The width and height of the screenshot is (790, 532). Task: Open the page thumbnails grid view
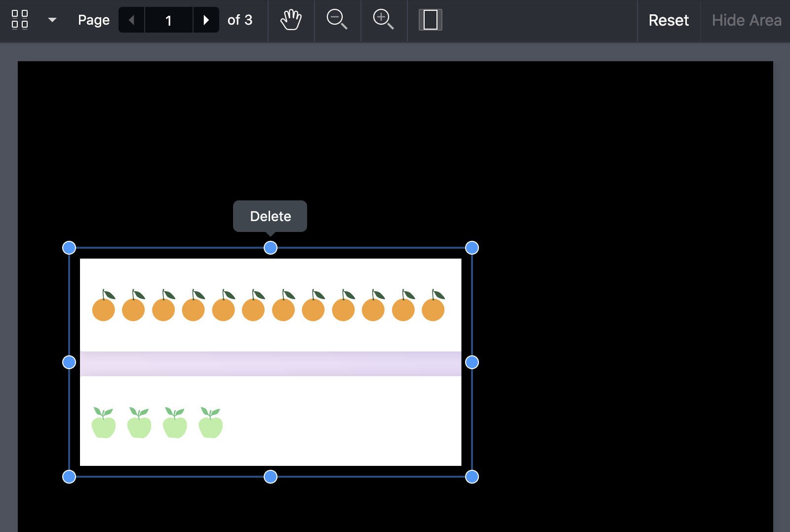20,20
